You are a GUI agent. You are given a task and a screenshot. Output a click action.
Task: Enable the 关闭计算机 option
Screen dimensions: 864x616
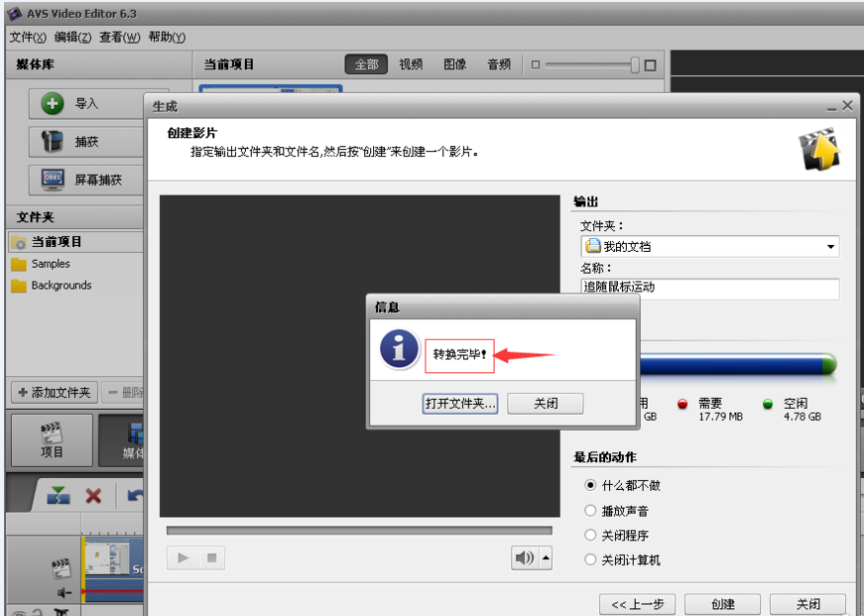click(590, 558)
